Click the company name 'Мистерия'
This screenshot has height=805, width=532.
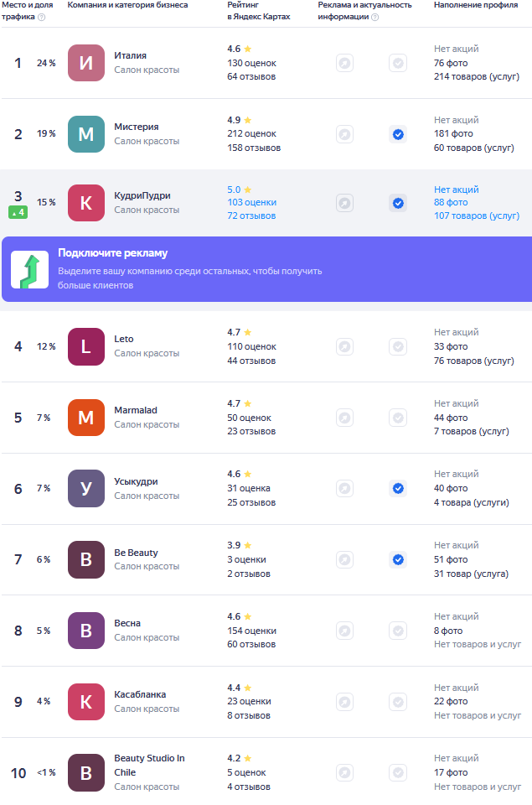point(137,127)
